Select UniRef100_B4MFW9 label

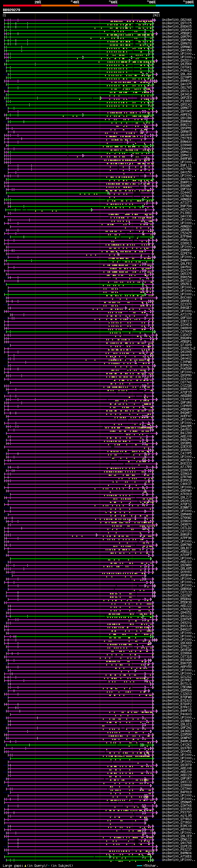(x=177, y=159)
